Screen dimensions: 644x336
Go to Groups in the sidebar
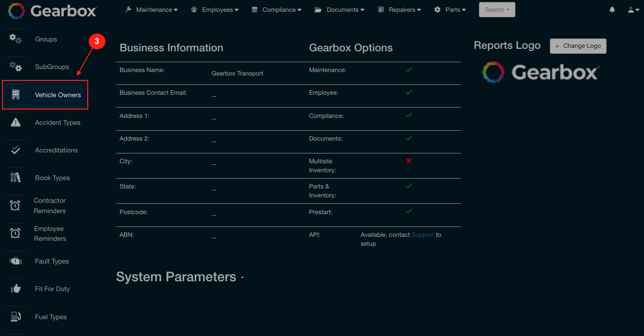[46, 39]
